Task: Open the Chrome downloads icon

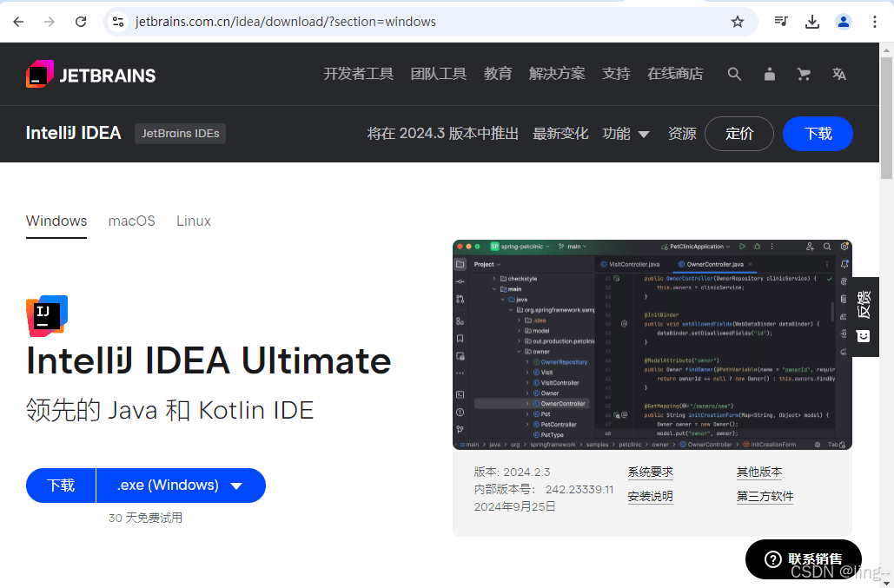Action: pyautogui.click(x=812, y=22)
